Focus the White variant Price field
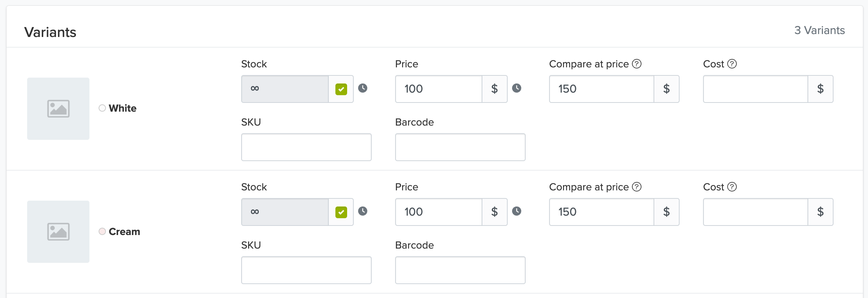The height and width of the screenshot is (298, 868). pyautogui.click(x=438, y=89)
